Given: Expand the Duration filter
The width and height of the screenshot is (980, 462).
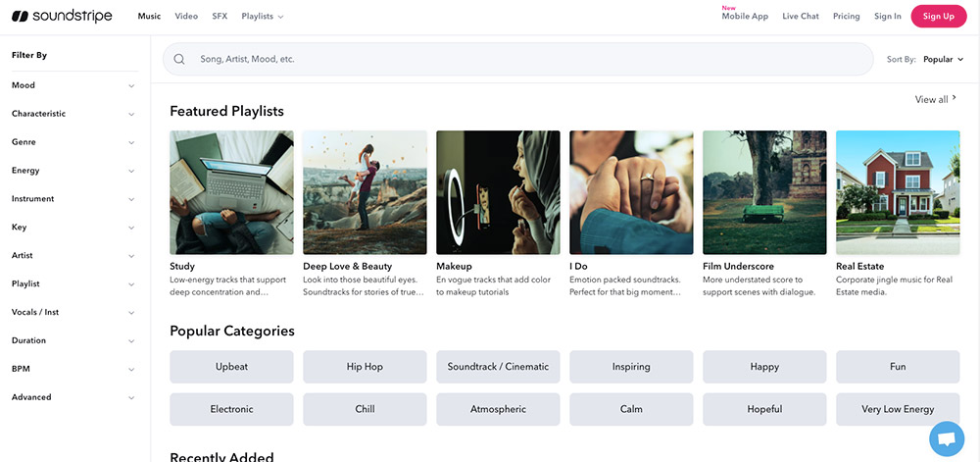Looking at the screenshot, I should [73, 340].
